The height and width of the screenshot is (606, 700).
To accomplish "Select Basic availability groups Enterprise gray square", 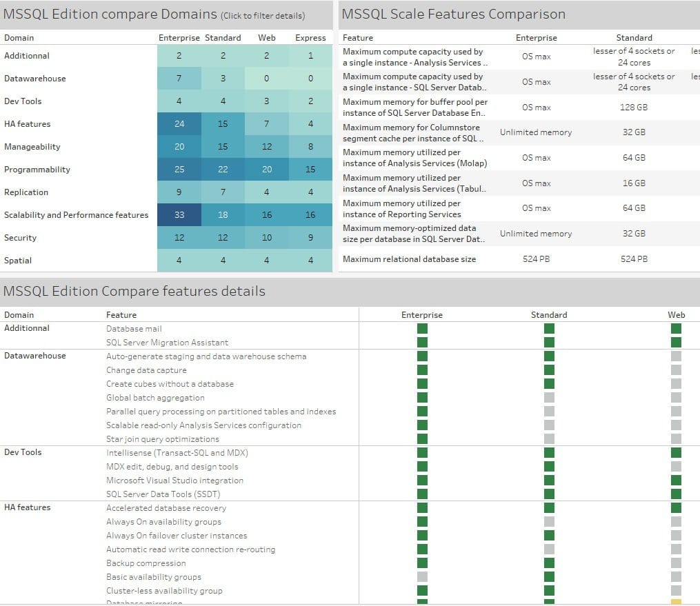I will click(x=422, y=576).
